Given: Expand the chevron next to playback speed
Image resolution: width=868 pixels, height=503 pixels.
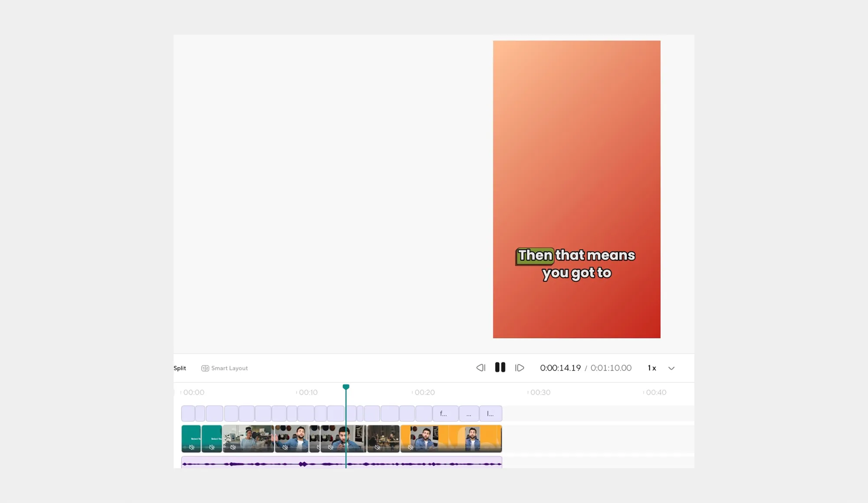Looking at the screenshot, I should click(671, 368).
